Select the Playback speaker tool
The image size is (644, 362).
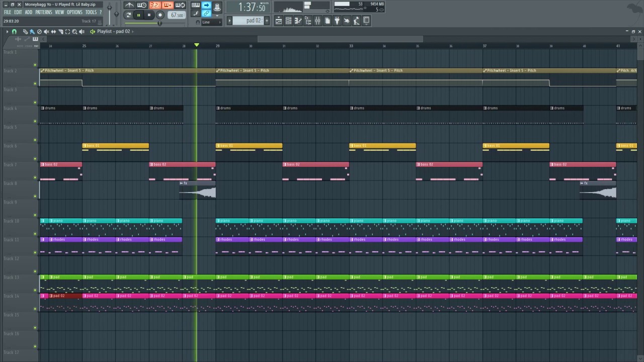tap(82, 32)
